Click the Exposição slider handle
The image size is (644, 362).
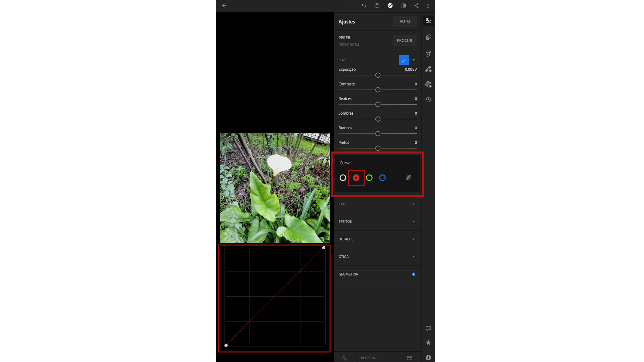(x=378, y=75)
